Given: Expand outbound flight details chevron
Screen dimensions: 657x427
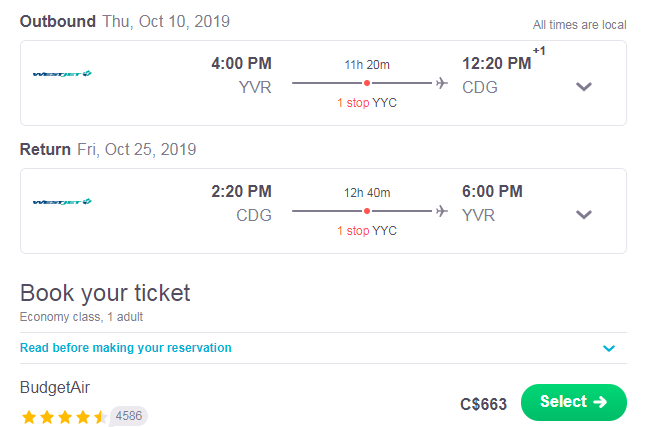Looking at the screenshot, I should (x=584, y=87).
